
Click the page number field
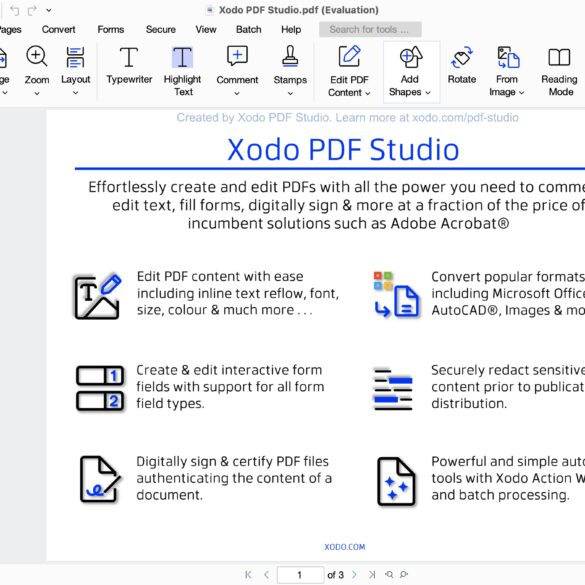[x=300, y=575]
